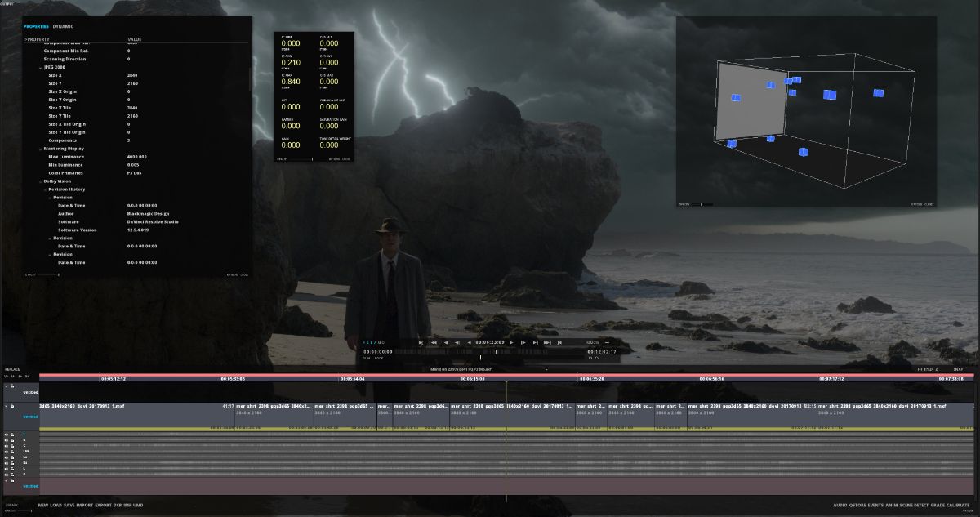
Task: Toggle SLM under the transport timecode
Action: [x=367, y=358]
